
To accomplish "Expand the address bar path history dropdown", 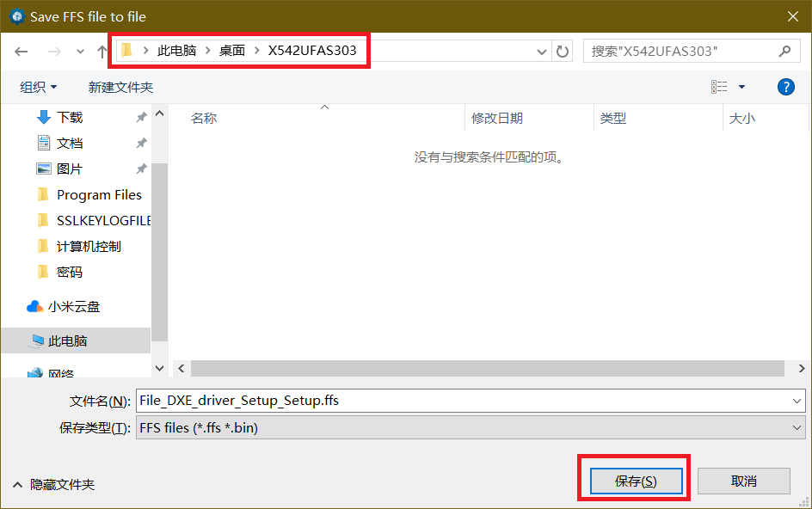I will pyautogui.click(x=542, y=52).
